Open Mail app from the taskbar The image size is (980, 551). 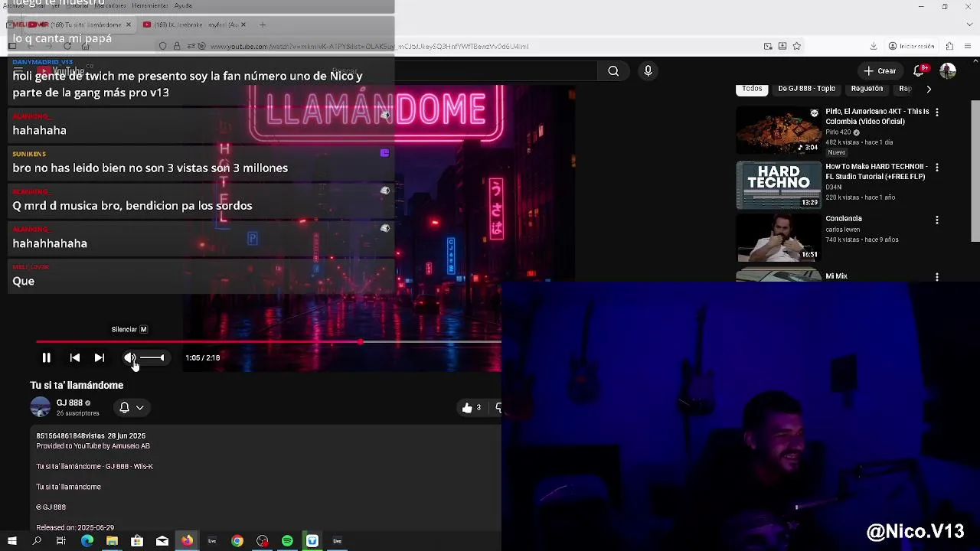162,541
